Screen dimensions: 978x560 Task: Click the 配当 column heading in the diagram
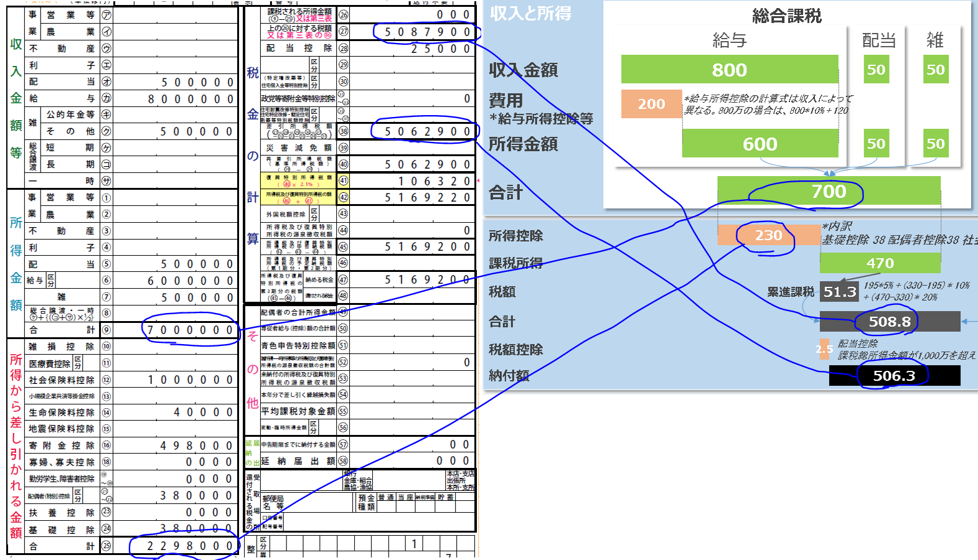tap(879, 40)
